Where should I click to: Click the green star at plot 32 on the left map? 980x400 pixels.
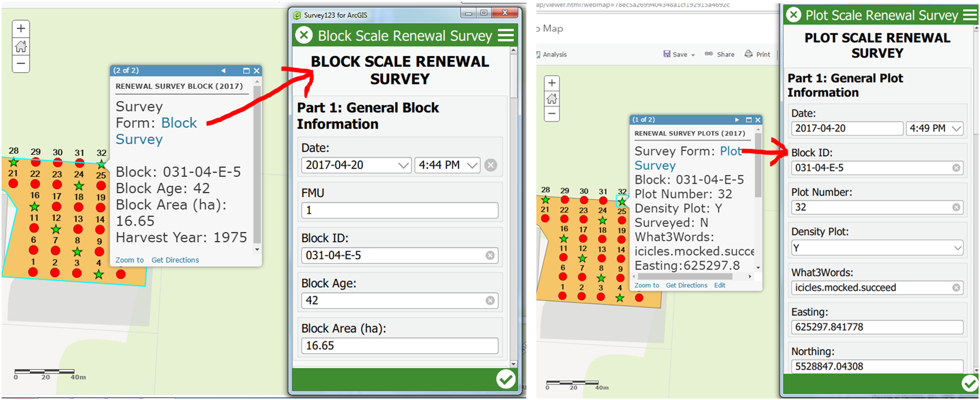(x=101, y=164)
